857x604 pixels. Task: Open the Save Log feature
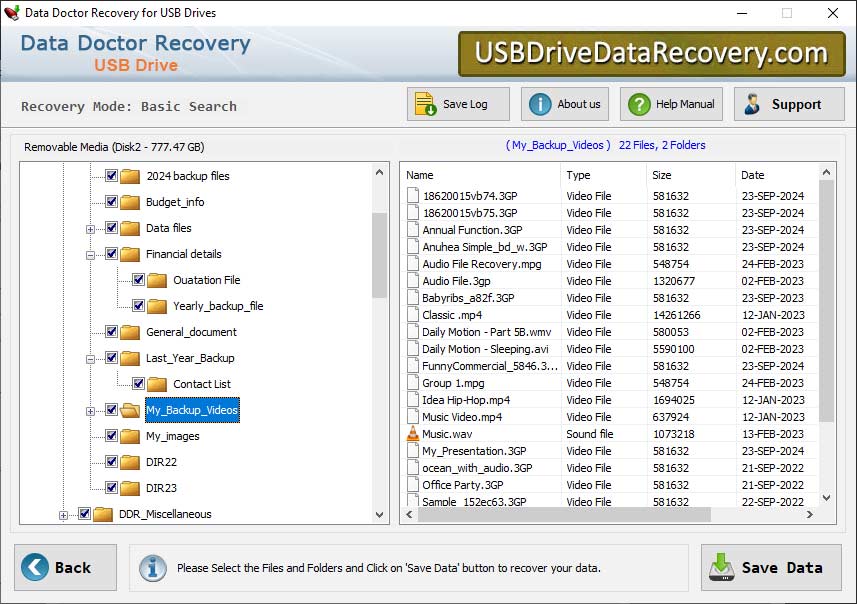[x=457, y=103]
